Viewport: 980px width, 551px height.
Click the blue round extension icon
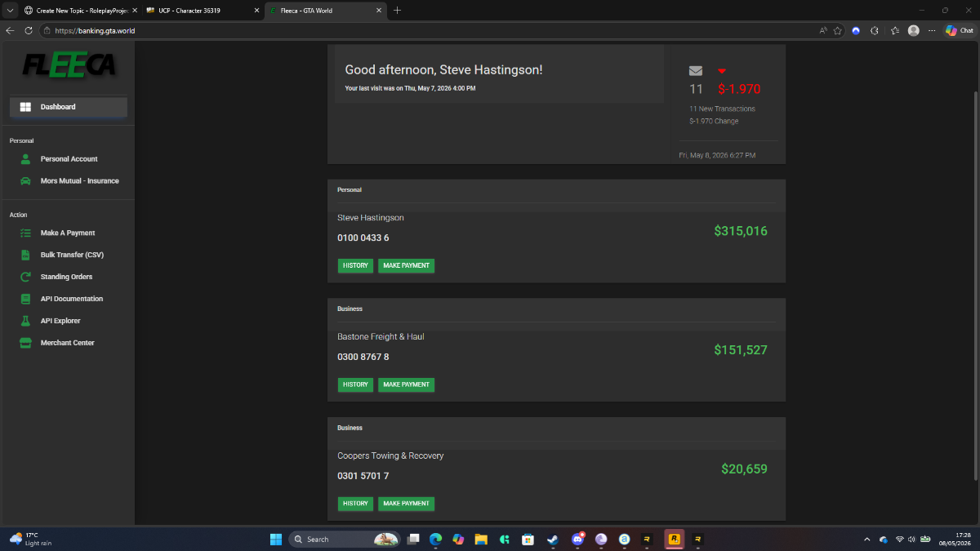[856, 30]
